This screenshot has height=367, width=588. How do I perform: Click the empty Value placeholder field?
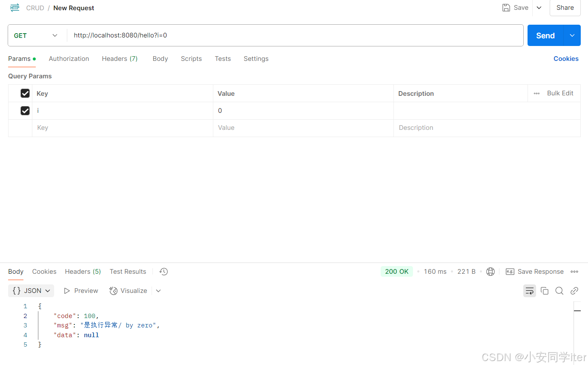[303, 128]
